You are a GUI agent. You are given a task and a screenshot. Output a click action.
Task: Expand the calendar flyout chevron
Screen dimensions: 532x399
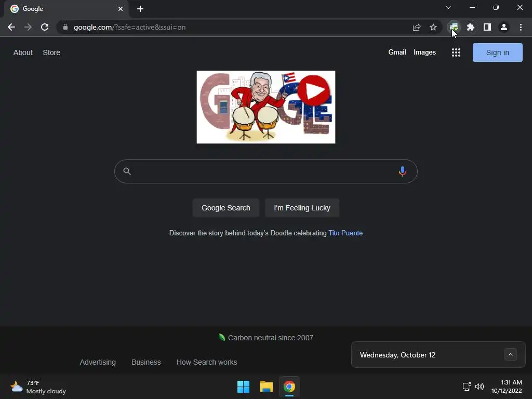(511, 354)
